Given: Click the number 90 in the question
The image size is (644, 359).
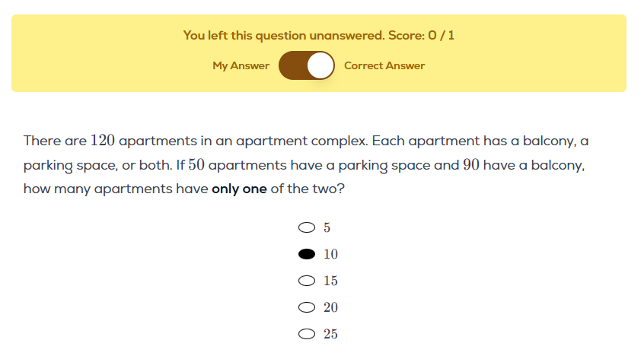Looking at the screenshot, I should [x=471, y=165].
